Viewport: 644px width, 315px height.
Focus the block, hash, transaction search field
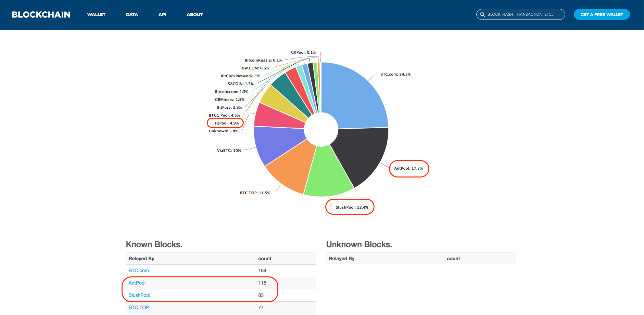pyautogui.click(x=520, y=14)
